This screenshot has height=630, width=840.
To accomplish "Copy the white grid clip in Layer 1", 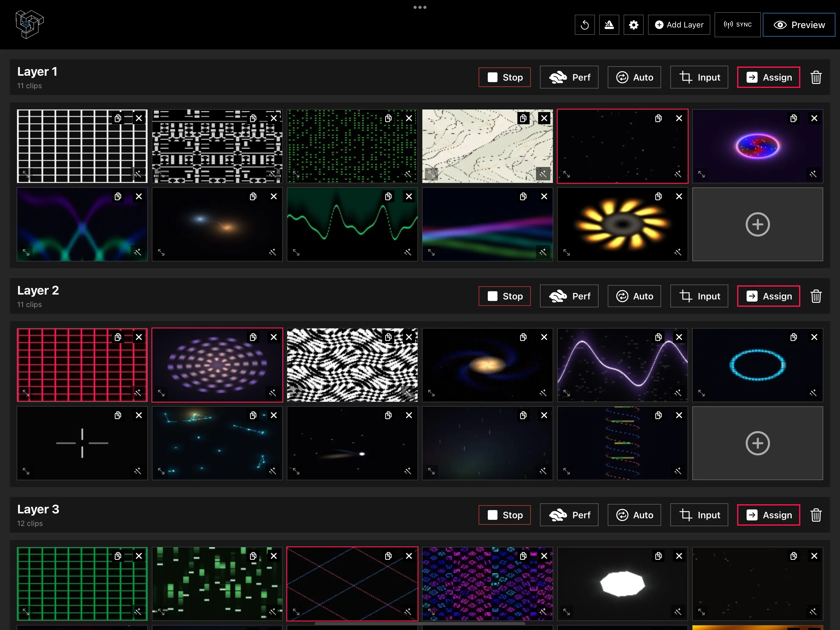I will click(x=118, y=118).
